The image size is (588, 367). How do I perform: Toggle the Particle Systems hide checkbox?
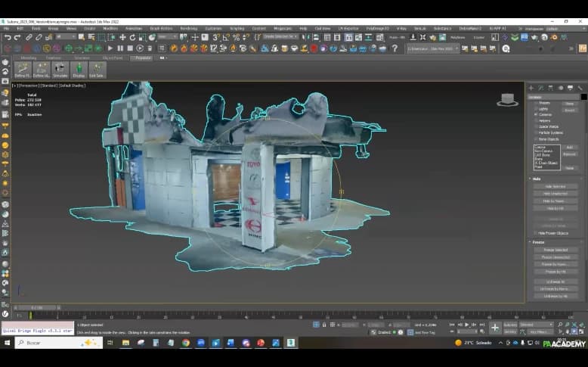point(537,132)
